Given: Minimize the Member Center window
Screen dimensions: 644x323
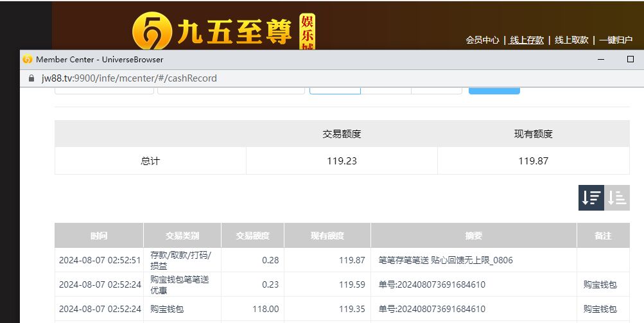Looking at the screenshot, I should [x=601, y=59].
